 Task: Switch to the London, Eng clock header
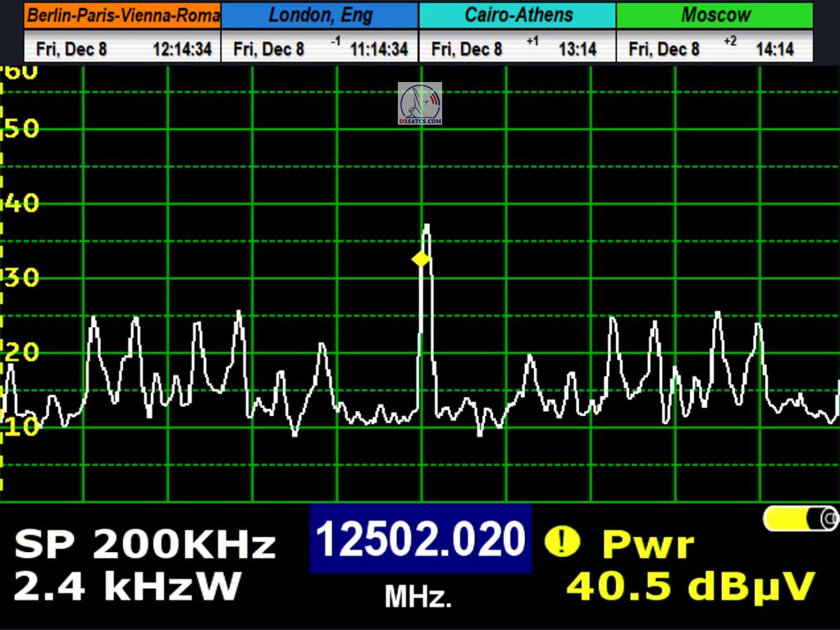click(x=320, y=16)
